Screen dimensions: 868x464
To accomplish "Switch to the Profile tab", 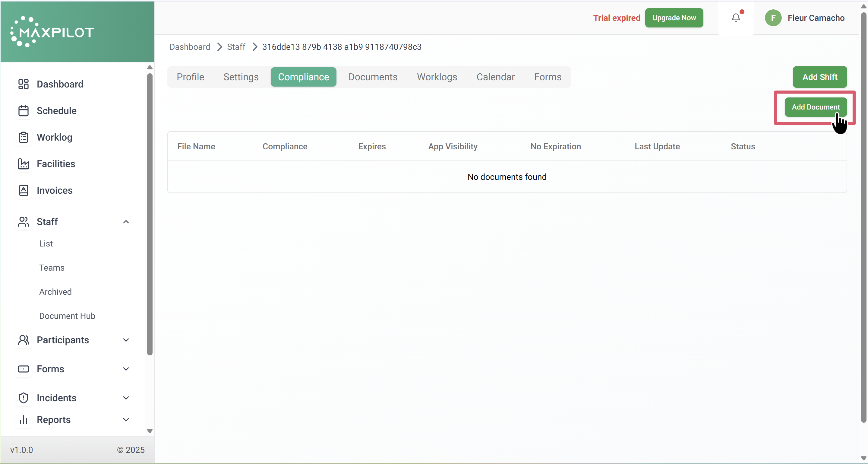I will (x=190, y=77).
